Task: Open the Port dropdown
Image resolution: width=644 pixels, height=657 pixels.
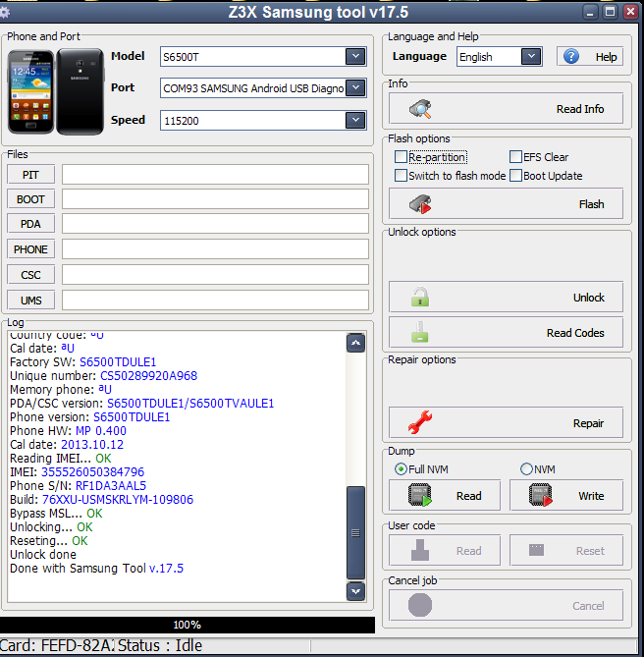Action: tap(355, 88)
